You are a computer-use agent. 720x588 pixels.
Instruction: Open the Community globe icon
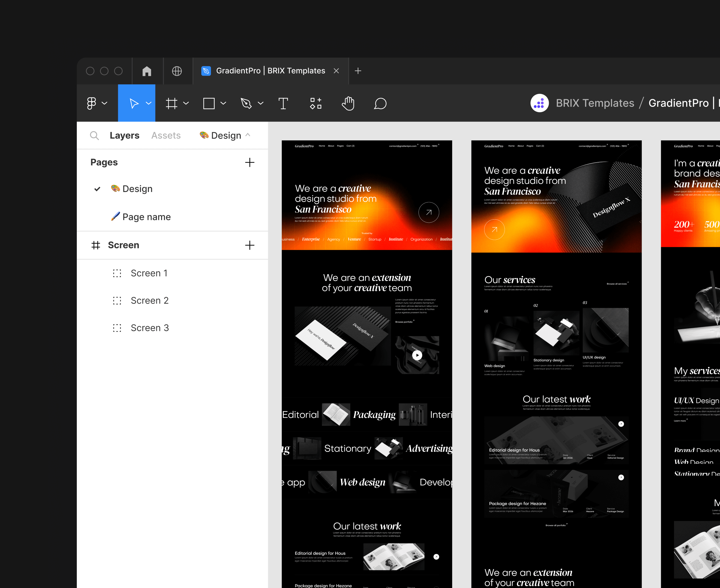tap(177, 71)
